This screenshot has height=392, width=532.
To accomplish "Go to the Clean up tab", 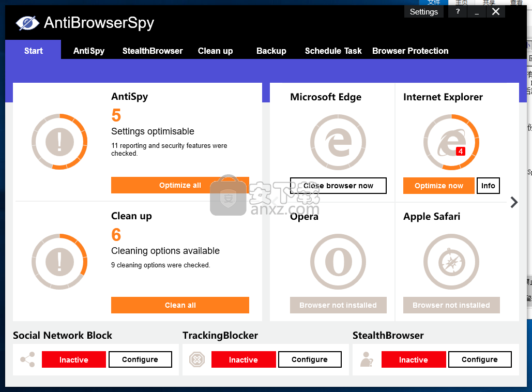I will [215, 51].
